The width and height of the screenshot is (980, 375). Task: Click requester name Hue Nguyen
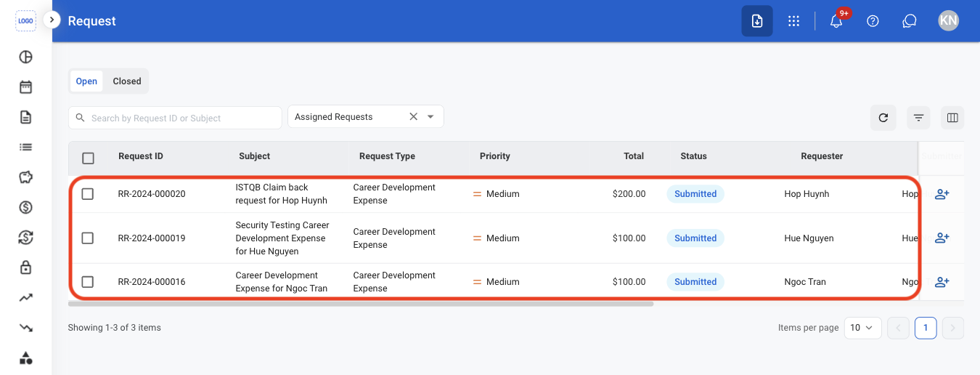809,238
